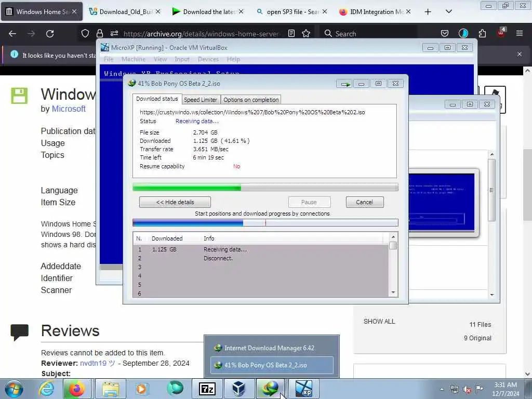Select the Options on completion tab
Viewport: 532px width, 399px height.
pos(251,100)
